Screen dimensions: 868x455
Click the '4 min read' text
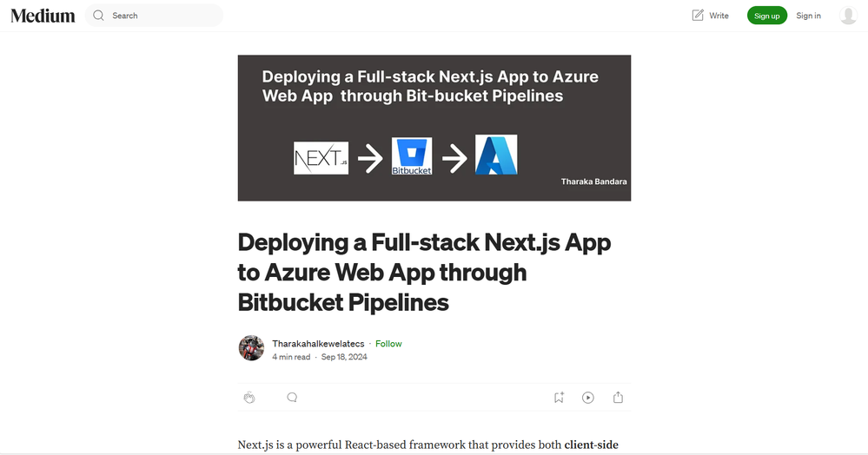291,357
